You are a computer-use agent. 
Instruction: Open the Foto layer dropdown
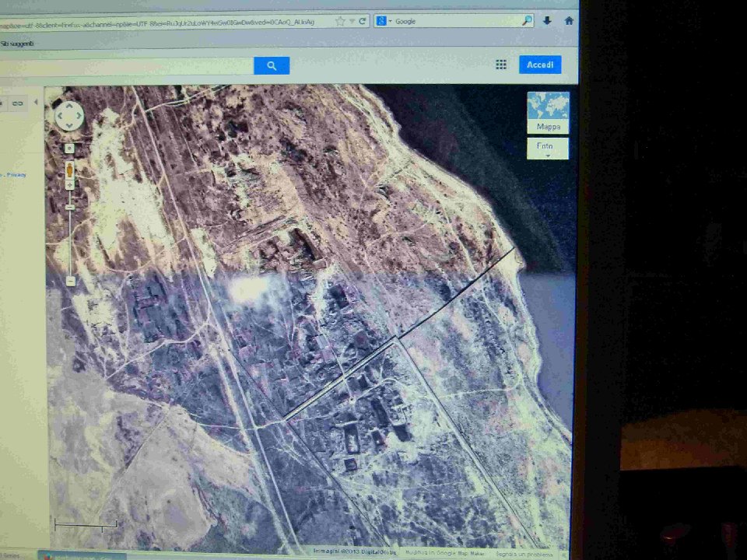pos(547,148)
